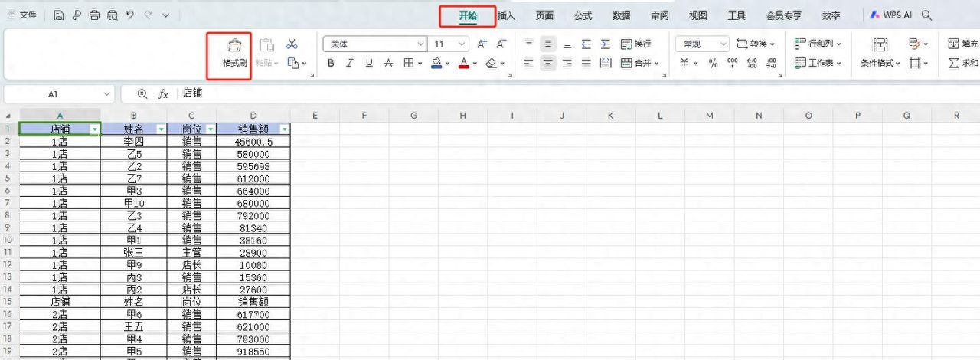
Task: Click the Save icon in quick access bar
Action: pos(59,15)
